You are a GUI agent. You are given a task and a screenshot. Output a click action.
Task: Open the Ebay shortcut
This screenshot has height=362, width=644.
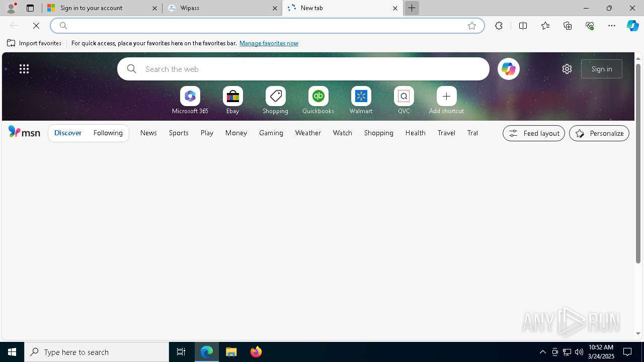click(232, 101)
